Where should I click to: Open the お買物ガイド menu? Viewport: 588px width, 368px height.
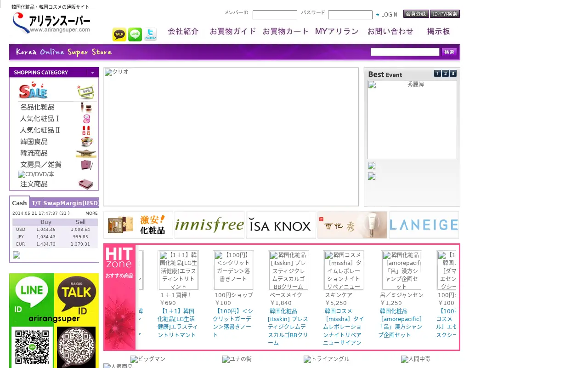click(x=233, y=31)
